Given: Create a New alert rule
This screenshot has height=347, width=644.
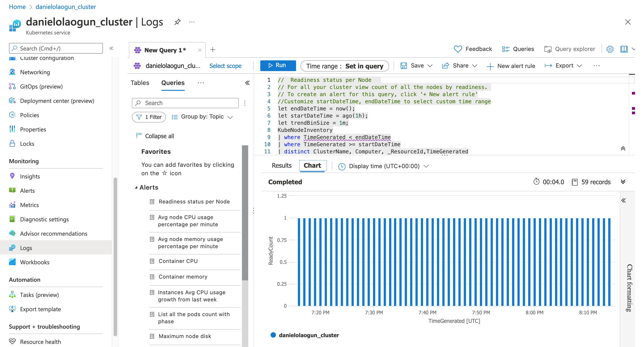Looking at the screenshot, I should (x=511, y=66).
